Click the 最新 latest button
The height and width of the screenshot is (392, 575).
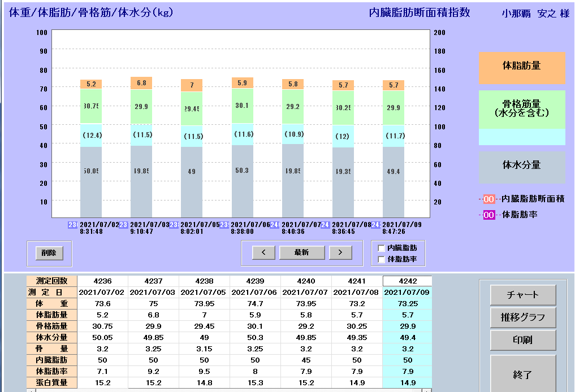click(302, 252)
